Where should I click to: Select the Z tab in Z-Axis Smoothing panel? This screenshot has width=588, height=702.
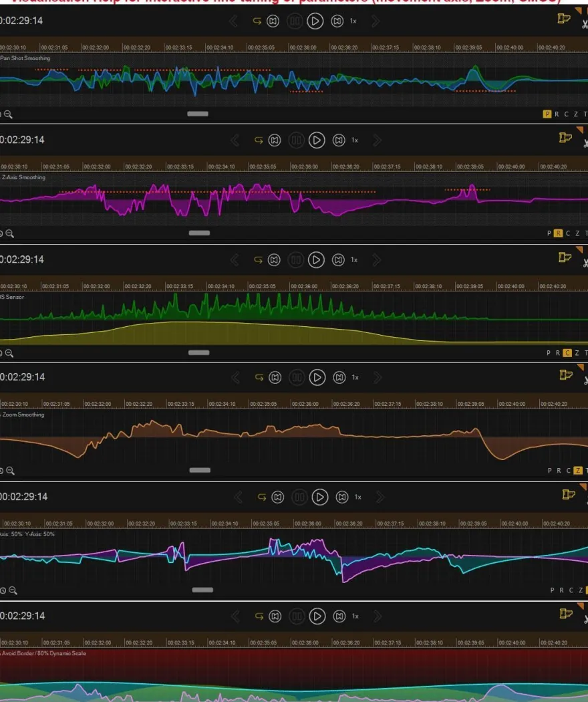coord(577,233)
